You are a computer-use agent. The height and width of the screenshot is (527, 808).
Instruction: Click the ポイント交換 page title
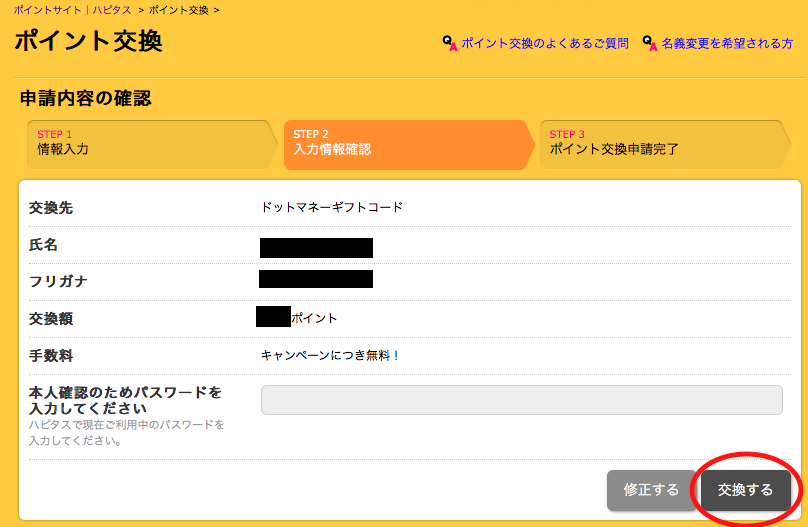pos(89,41)
